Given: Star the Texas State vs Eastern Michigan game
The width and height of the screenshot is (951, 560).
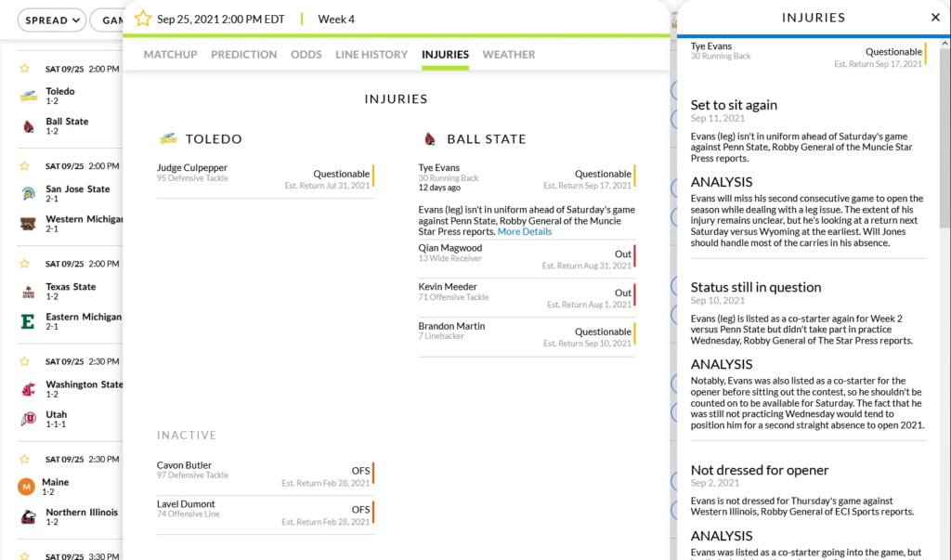Looking at the screenshot, I should tap(24, 264).
